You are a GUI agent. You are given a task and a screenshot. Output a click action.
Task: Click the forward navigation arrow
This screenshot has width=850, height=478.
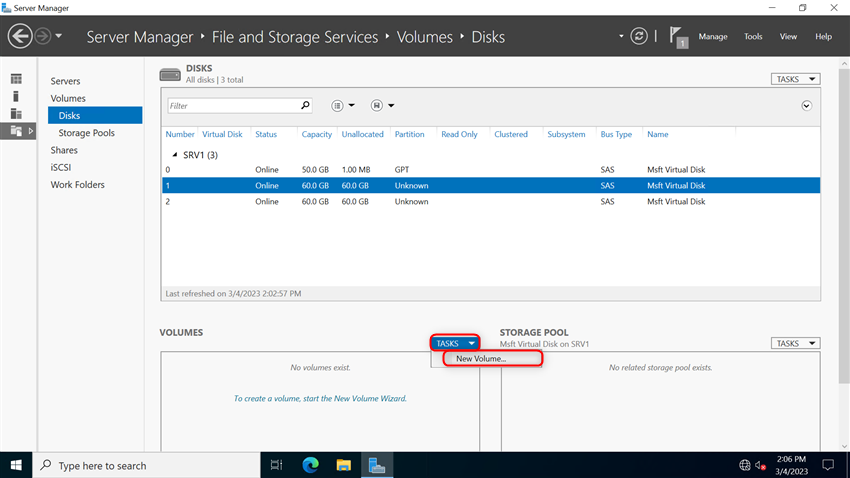click(x=42, y=36)
